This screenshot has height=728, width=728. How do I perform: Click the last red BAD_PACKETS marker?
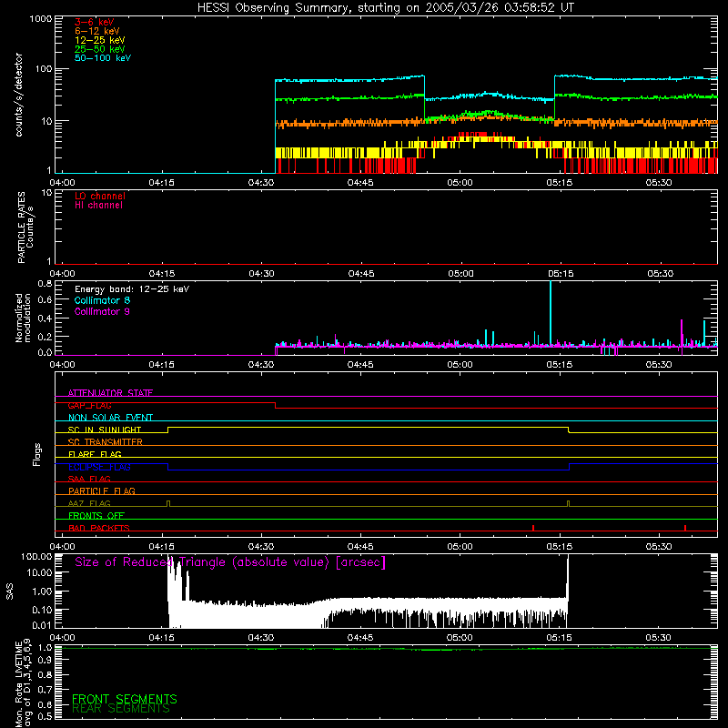tap(685, 528)
